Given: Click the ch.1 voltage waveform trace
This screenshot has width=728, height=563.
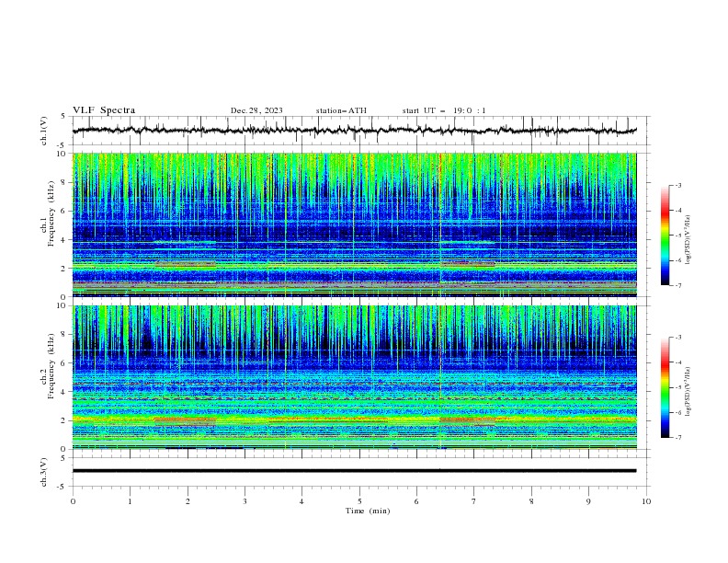Looking at the screenshot, I should pos(354,131).
